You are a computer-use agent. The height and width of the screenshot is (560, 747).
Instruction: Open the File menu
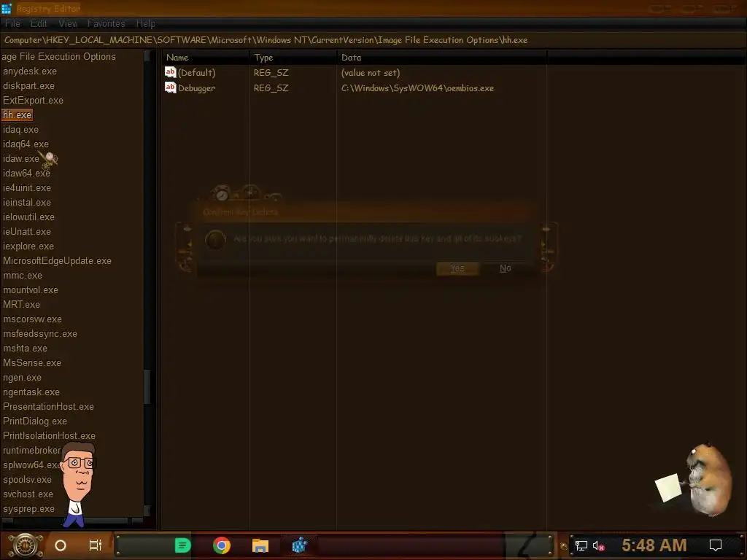[13, 23]
